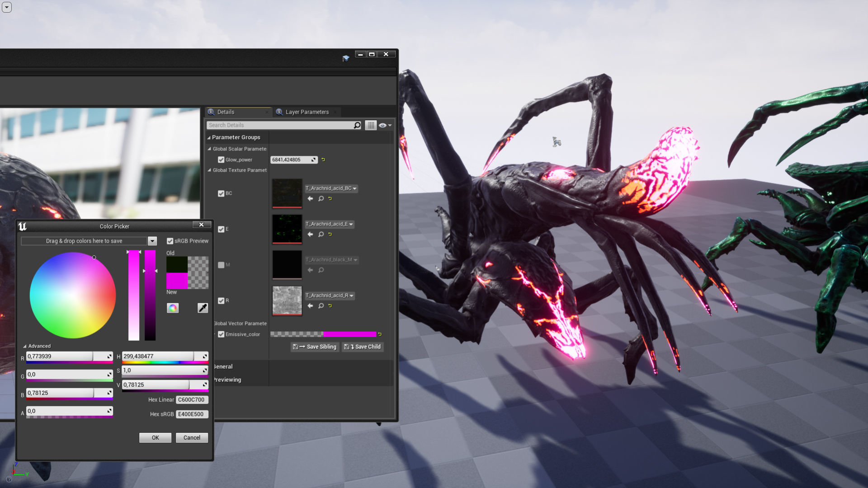This screenshot has height=488, width=868.
Task: Use selected asset arrow for R texture
Action: [x=310, y=306]
